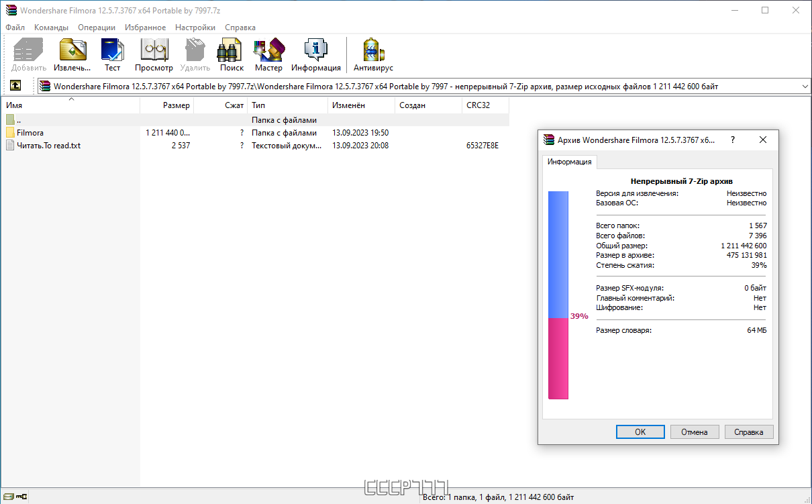This screenshot has width=812, height=504.
Task: Click the archive icon in the address bar
Action: 45,86
